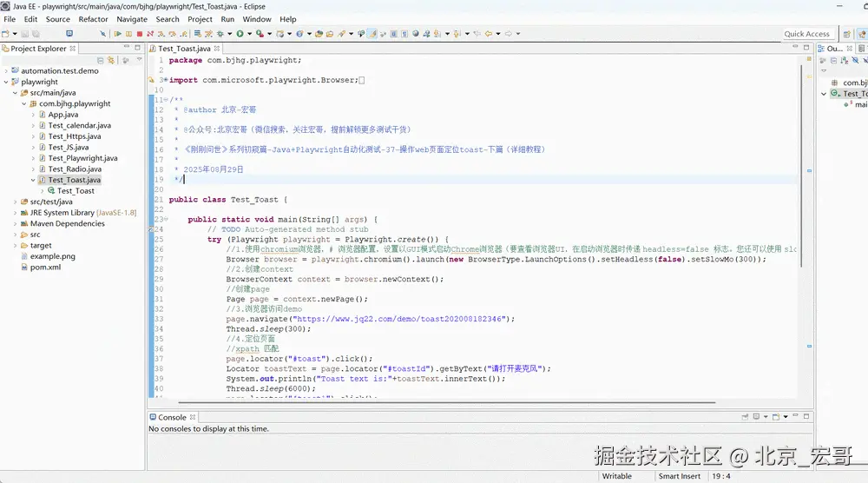Click the Resume debug toolbar icon
Screen dimensions: 868x483
pos(117,34)
